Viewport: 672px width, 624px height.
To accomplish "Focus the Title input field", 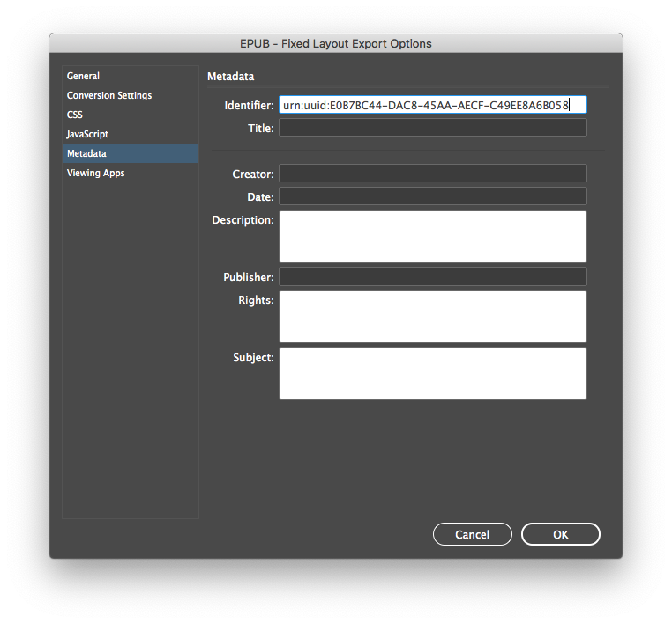I will coord(432,128).
